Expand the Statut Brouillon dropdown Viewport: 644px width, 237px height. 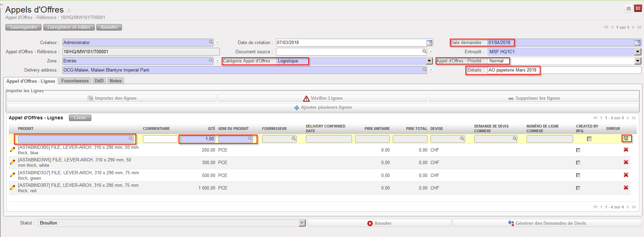tap(302, 223)
